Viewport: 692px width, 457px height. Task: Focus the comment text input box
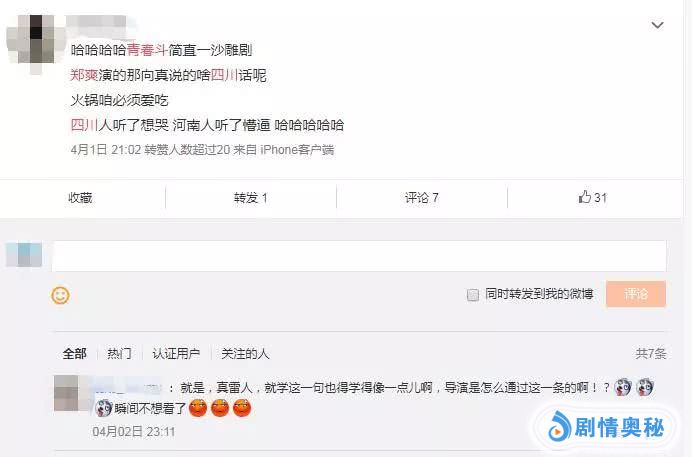(359, 256)
